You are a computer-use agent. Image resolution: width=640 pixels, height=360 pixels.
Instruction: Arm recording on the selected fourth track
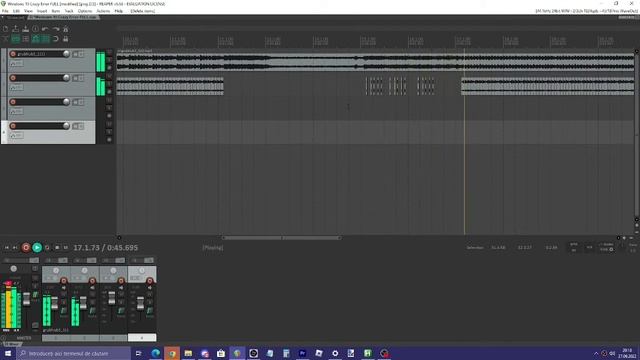[13, 126]
